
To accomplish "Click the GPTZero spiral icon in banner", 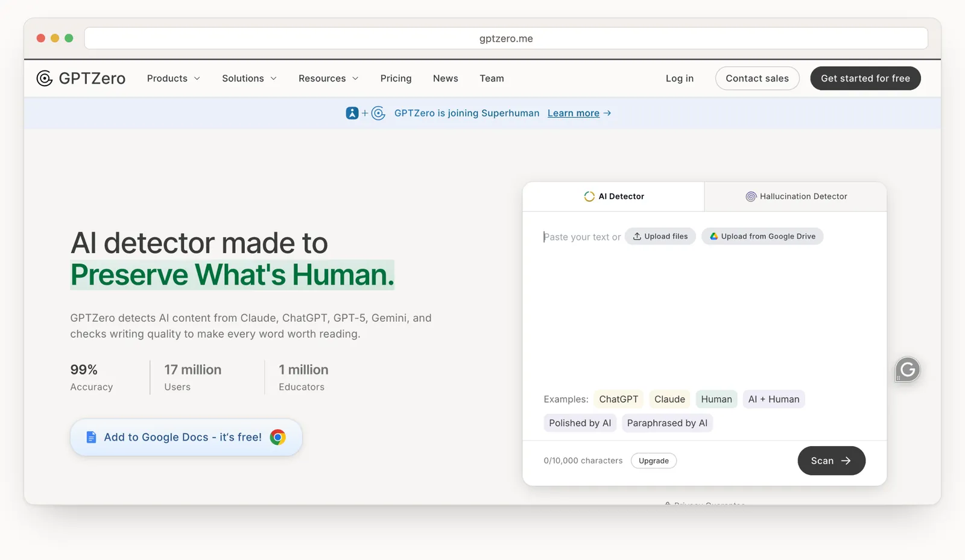I will tap(378, 113).
